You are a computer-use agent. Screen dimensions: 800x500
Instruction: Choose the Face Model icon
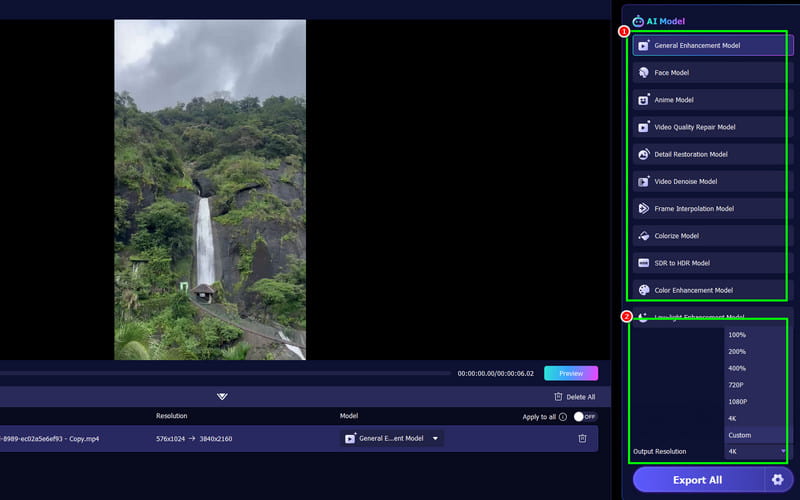(644, 73)
